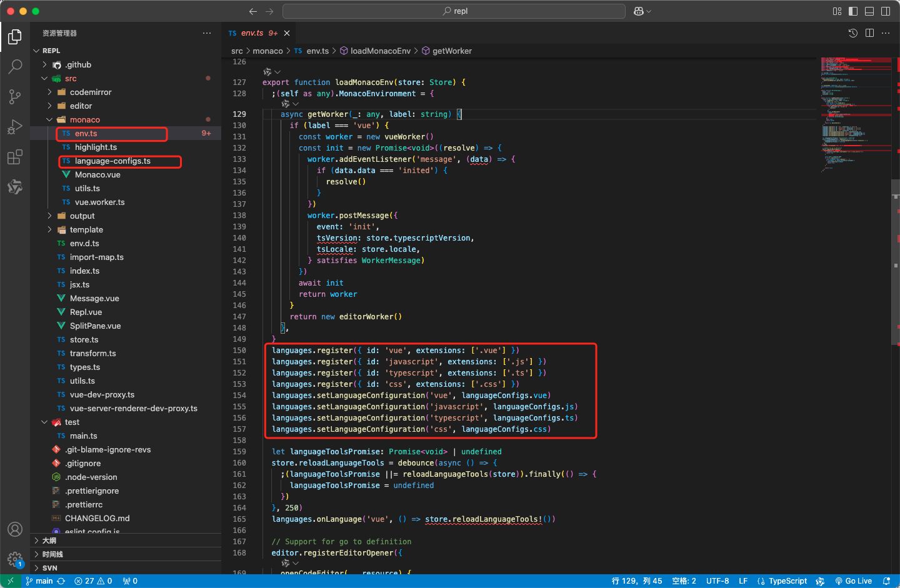Open main.ts under test folder
Viewport: 900px width, 588px height.
point(126,436)
